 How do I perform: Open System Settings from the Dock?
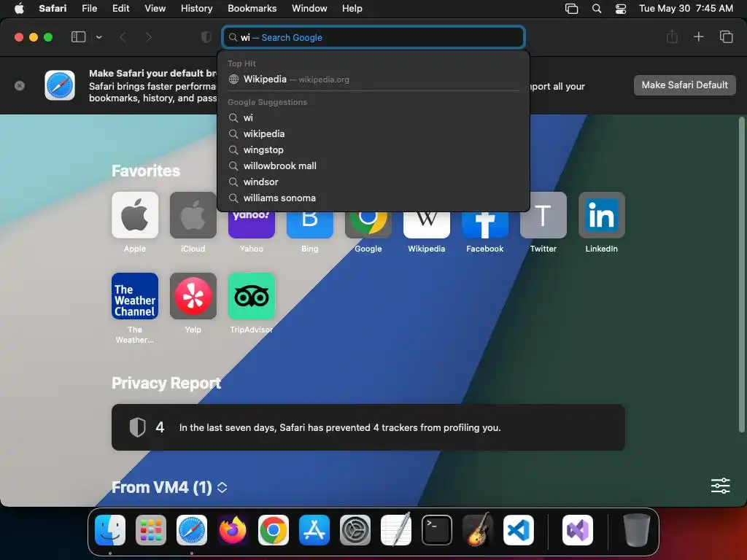click(x=355, y=530)
